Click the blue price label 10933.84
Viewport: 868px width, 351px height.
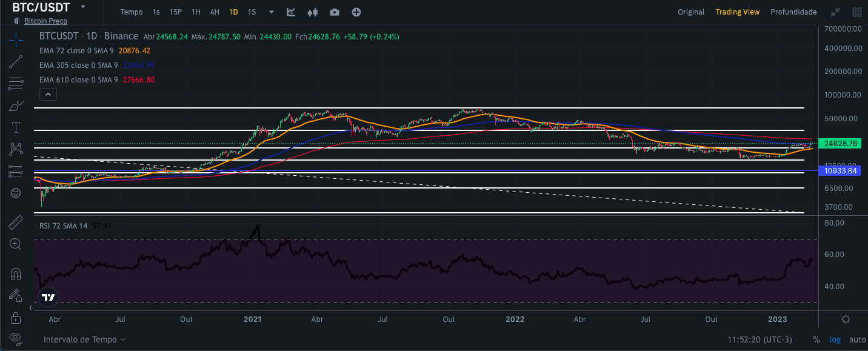tap(840, 171)
